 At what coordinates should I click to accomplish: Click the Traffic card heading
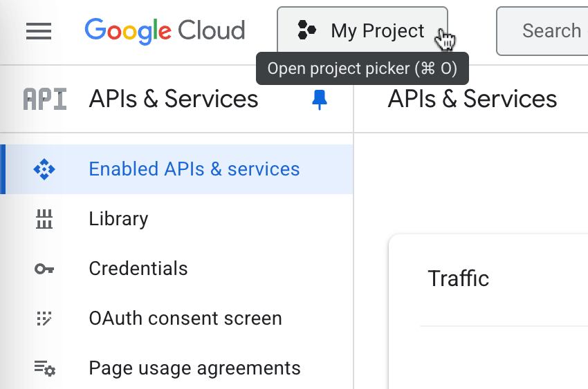click(458, 278)
